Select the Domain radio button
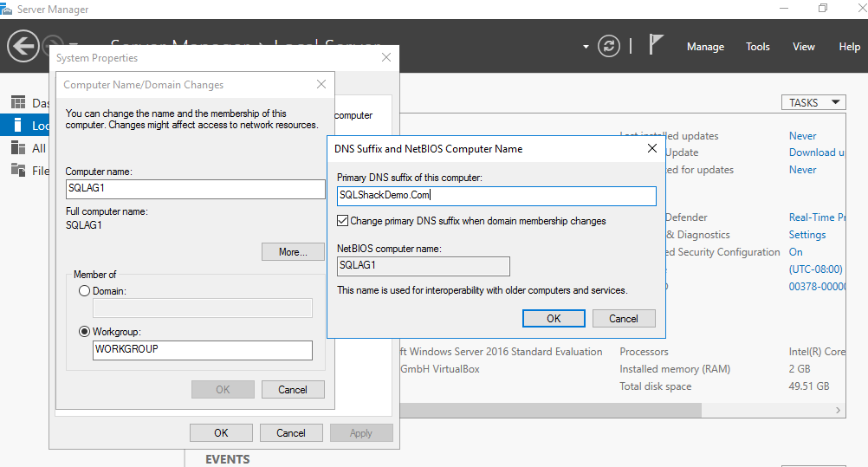 point(84,291)
